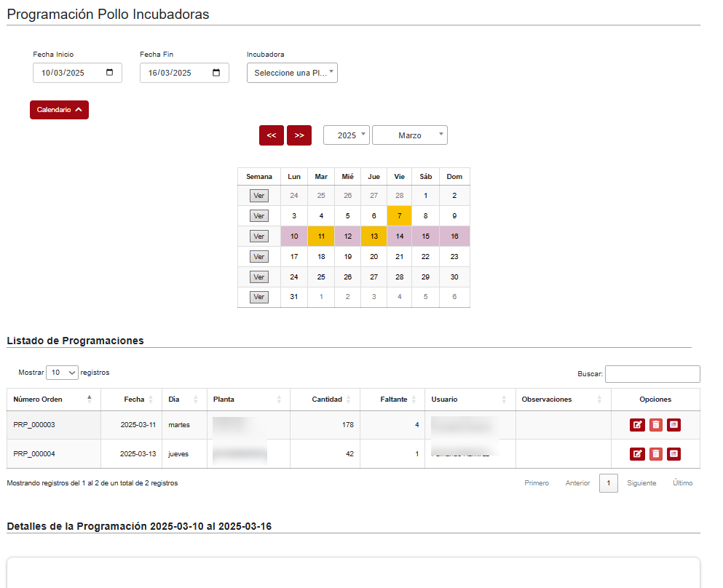The image size is (723, 588).
Task: Select highlighted day 11 in calendar
Action: [321, 237]
